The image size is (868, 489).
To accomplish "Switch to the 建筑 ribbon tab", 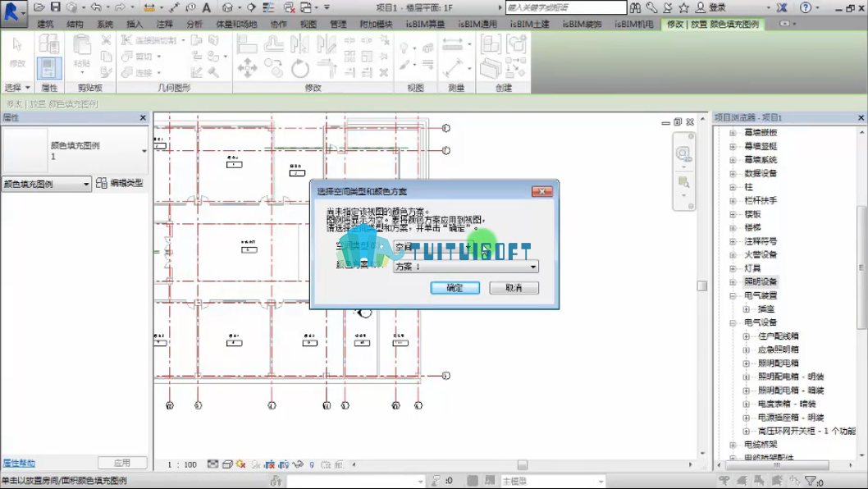I will click(45, 25).
